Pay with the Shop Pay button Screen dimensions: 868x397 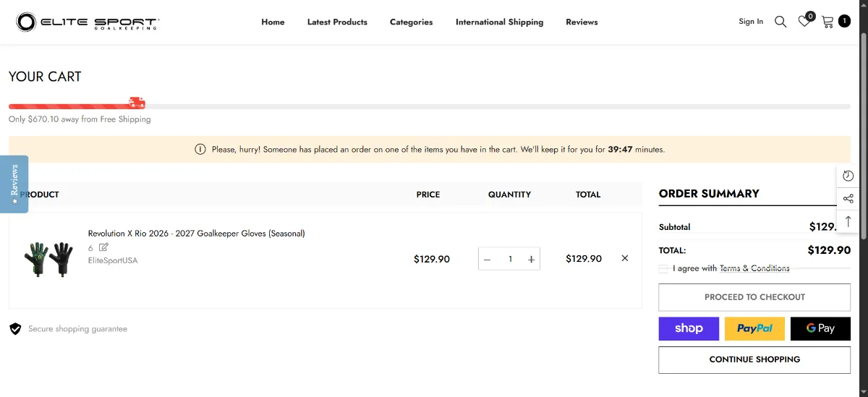(x=689, y=328)
